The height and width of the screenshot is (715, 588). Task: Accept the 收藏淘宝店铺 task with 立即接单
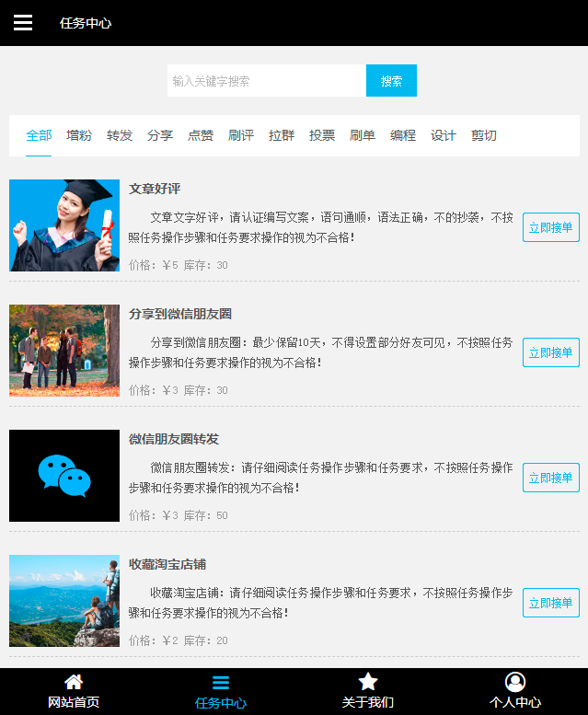tap(551, 603)
